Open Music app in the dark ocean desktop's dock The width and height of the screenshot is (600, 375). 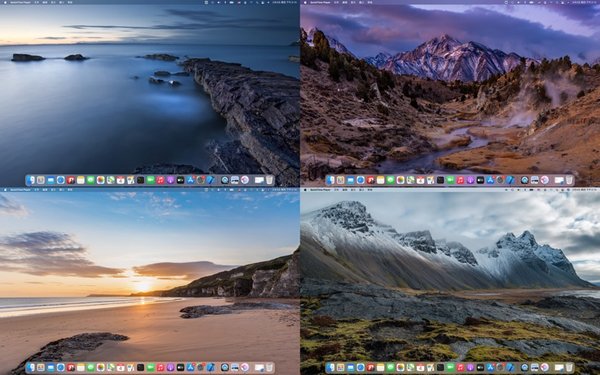coord(160,180)
